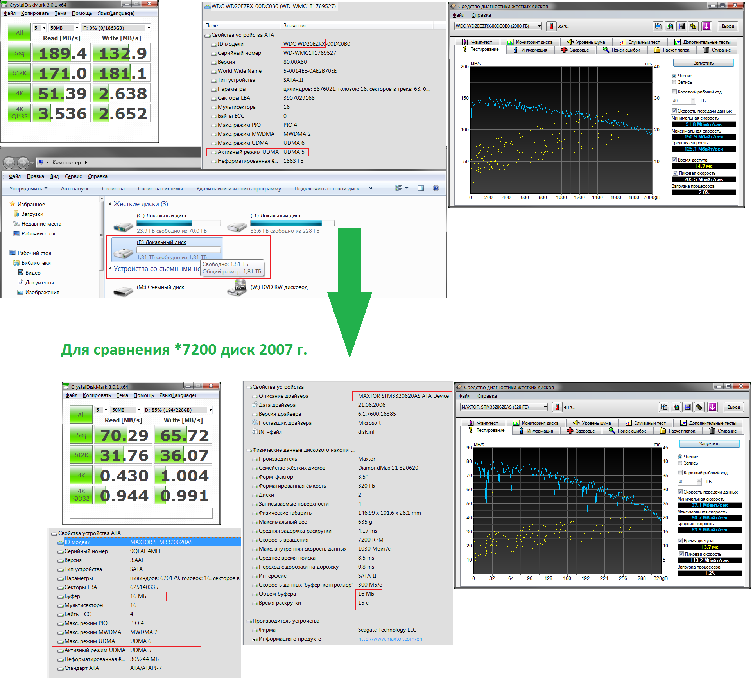Image resolution: width=753 pixels, height=700 pixels.
Task: Open the http://www.maxtor.com/en link
Action: (x=390, y=639)
